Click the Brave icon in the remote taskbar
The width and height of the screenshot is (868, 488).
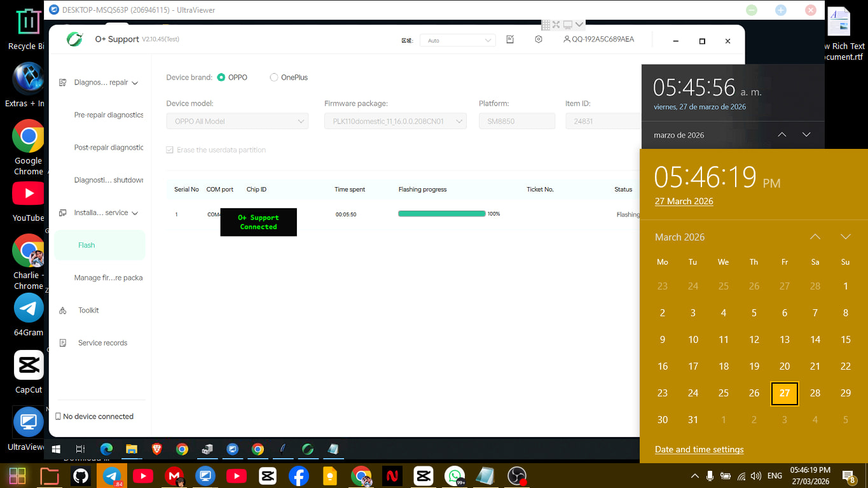(156, 449)
